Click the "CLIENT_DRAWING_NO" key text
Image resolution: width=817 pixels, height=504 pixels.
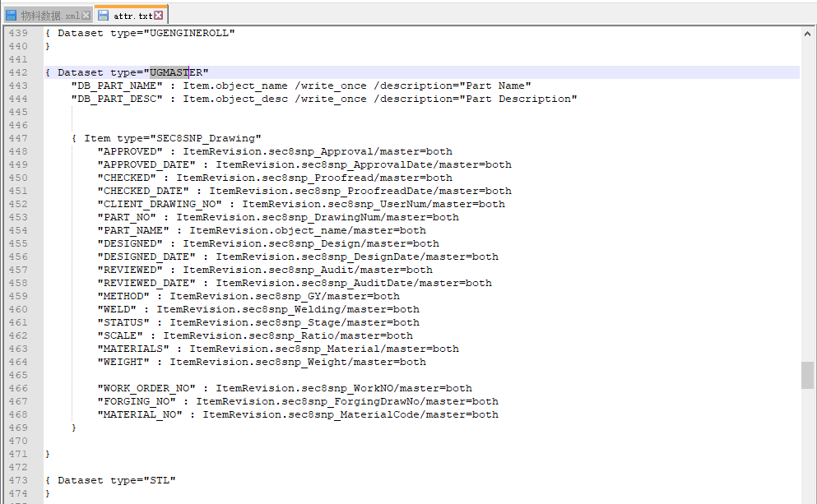pyautogui.click(x=160, y=204)
